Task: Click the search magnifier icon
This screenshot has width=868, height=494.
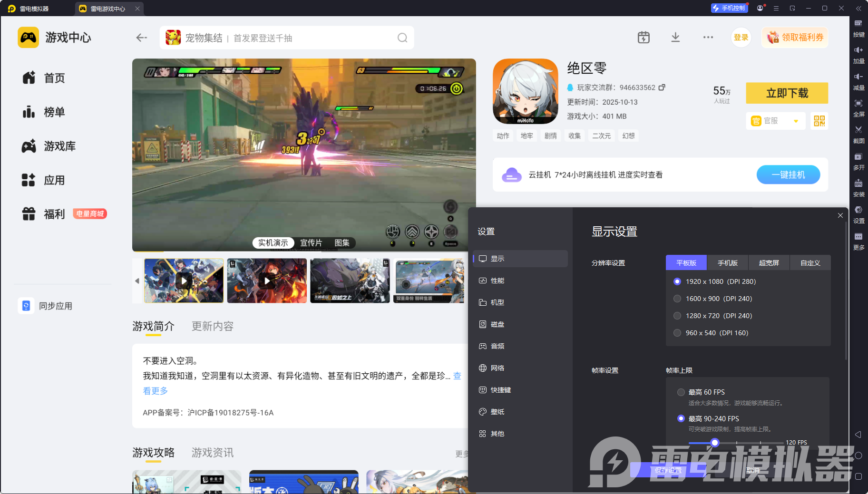Action: pyautogui.click(x=402, y=38)
